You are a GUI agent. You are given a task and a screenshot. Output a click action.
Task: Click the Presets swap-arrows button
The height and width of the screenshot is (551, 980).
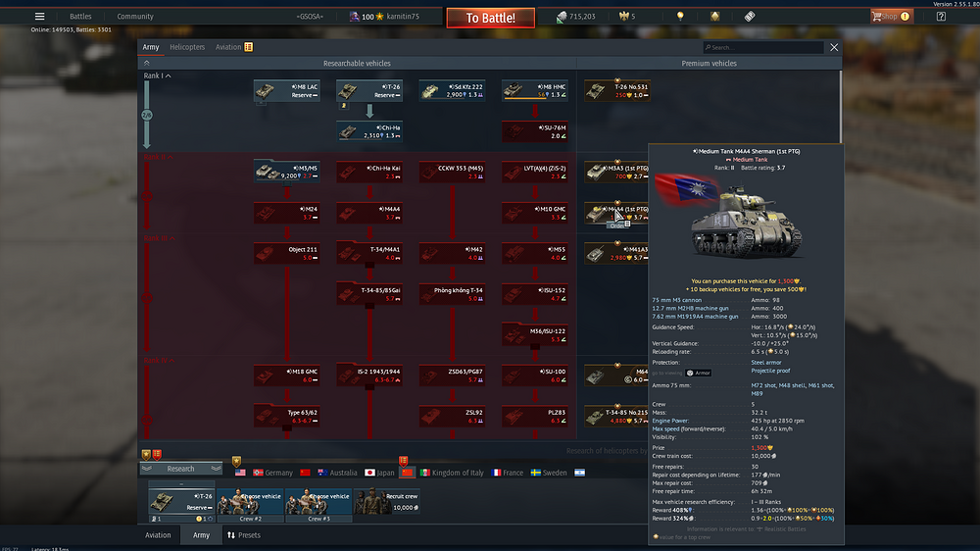[231, 535]
